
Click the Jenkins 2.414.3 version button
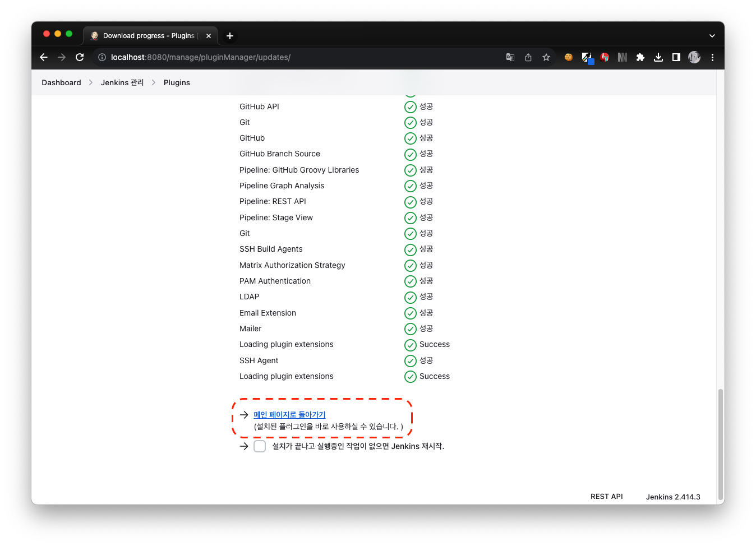[673, 497]
